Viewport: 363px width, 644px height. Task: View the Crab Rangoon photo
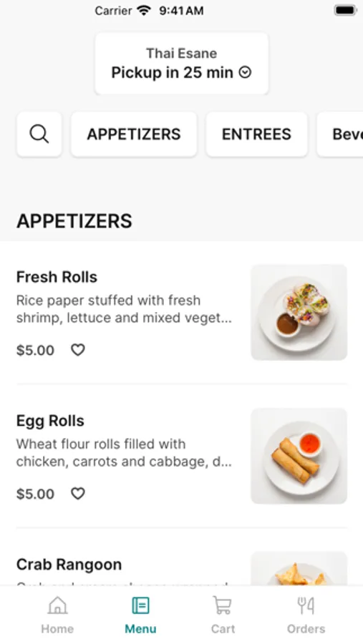299,569
